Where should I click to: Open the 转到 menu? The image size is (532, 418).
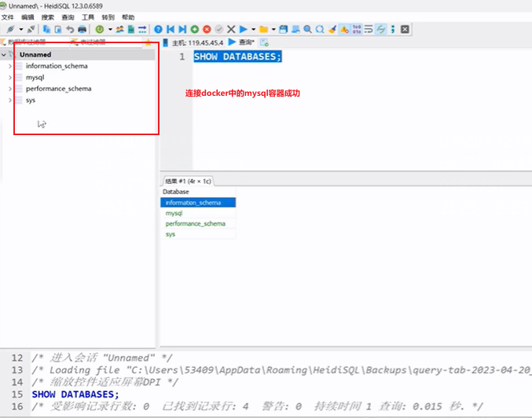coord(108,17)
